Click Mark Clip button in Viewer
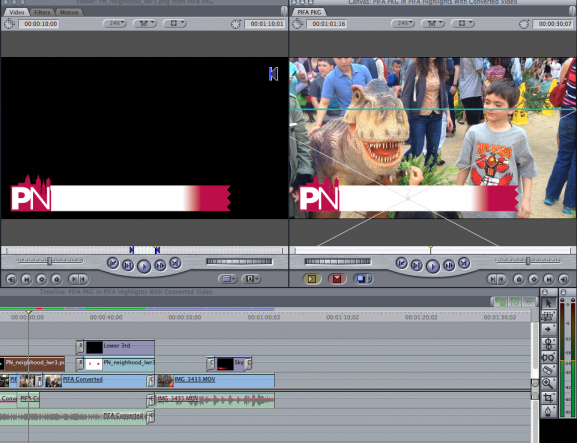 [x=26, y=279]
